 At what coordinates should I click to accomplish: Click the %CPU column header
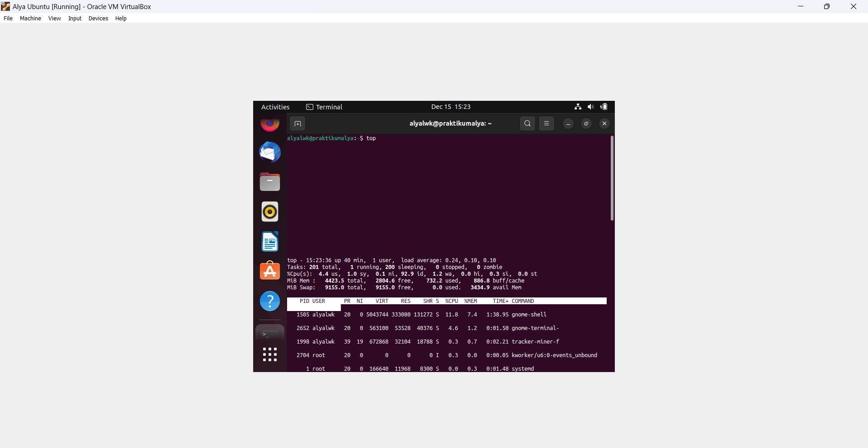pos(452,301)
